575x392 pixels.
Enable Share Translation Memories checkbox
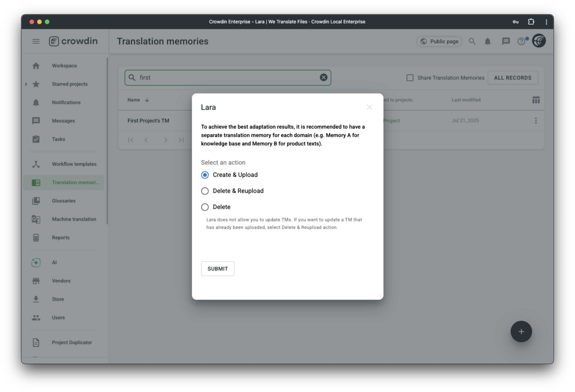click(410, 78)
